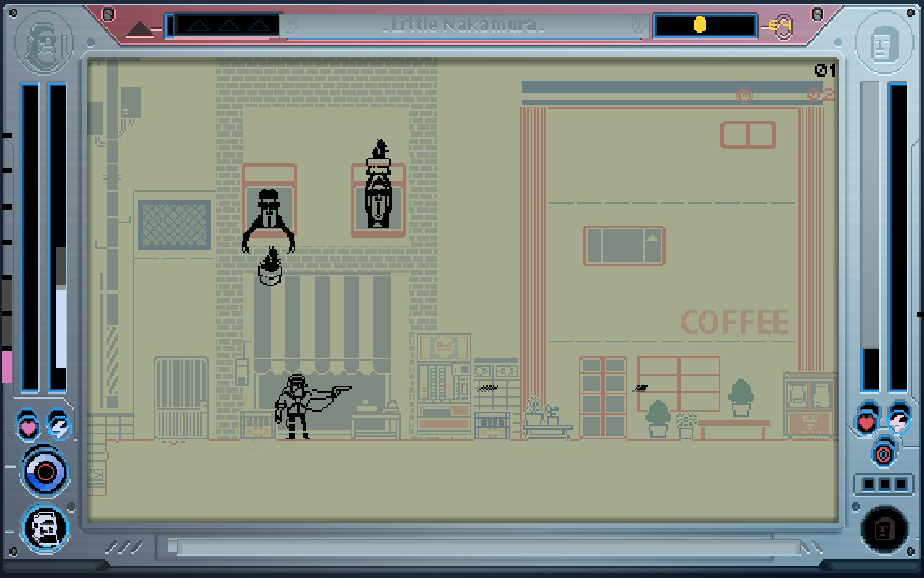The width and height of the screenshot is (924, 578).
Task: Click the three-triangle ammo indicator
Action: [x=228, y=25]
